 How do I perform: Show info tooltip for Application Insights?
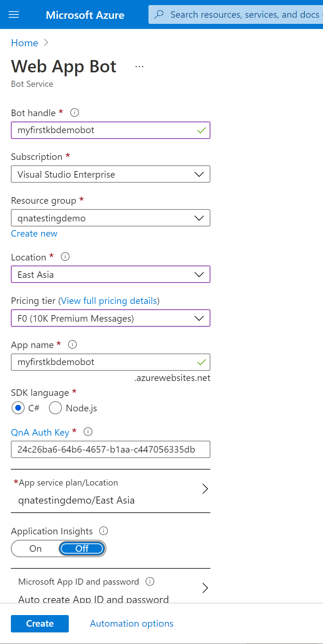(104, 531)
